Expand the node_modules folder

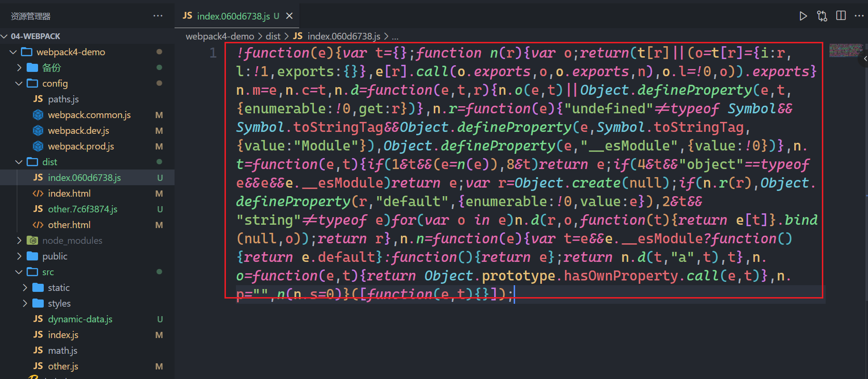(19, 240)
